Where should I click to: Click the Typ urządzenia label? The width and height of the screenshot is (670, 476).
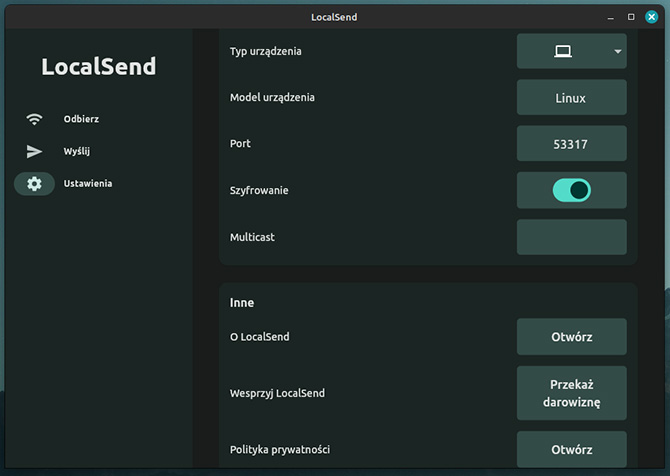pos(265,52)
